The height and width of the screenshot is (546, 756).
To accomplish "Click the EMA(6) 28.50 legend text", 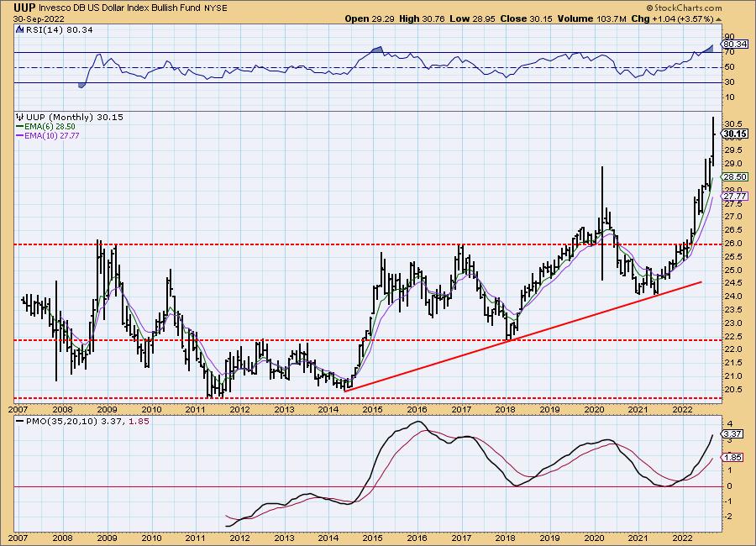I will 50,126.
